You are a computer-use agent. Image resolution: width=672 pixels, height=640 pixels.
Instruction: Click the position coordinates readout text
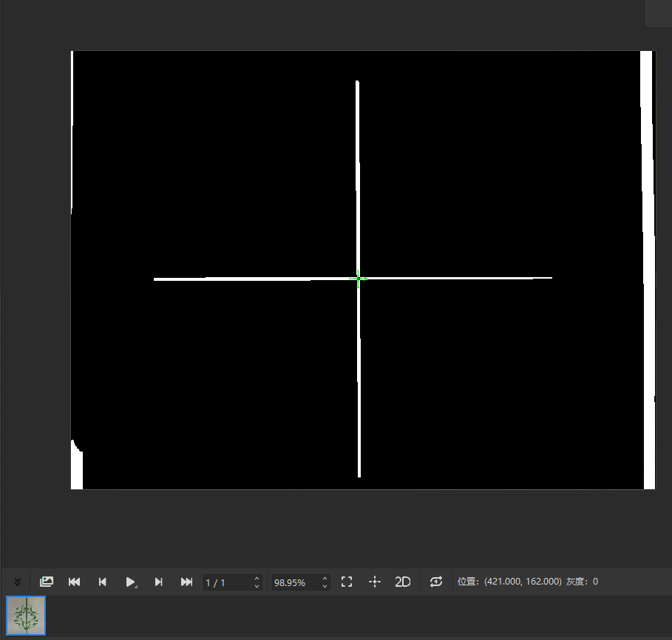coord(509,582)
